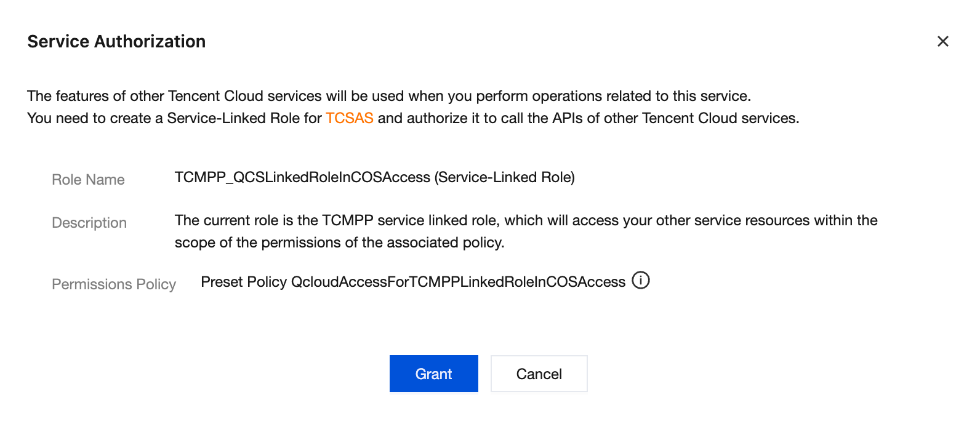Screen dimensions: 980x421
Task: Click the text 'You need to create a Service-Linked Role'
Action: 174,118
